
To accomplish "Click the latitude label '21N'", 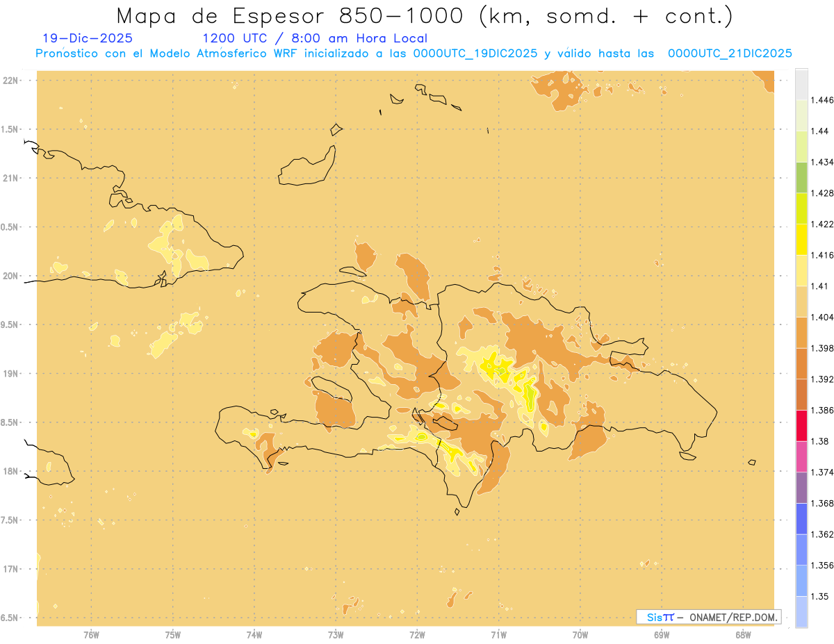I will coord(10,178).
